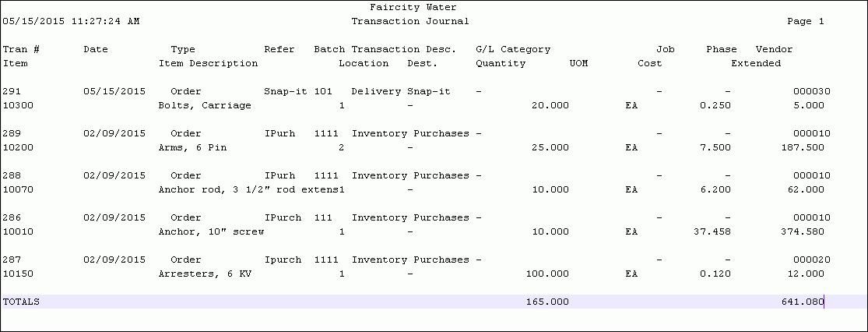Select vendor code 000030

(x=811, y=91)
